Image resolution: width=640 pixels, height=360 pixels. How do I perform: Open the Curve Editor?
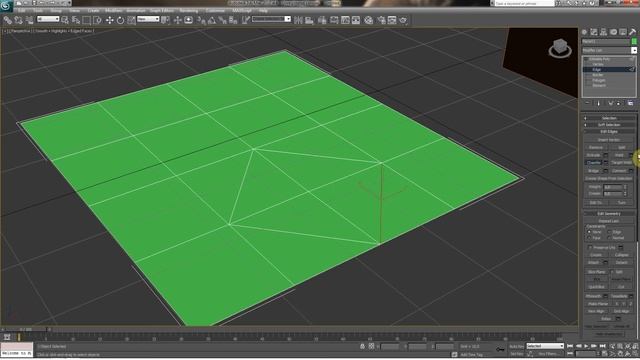[x=345, y=20]
